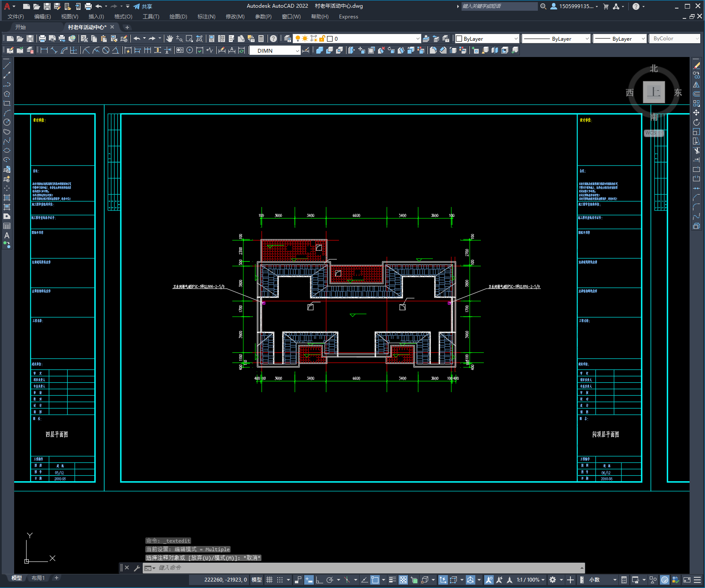
Task: Open the 标注(N) menu
Action: tap(206, 17)
